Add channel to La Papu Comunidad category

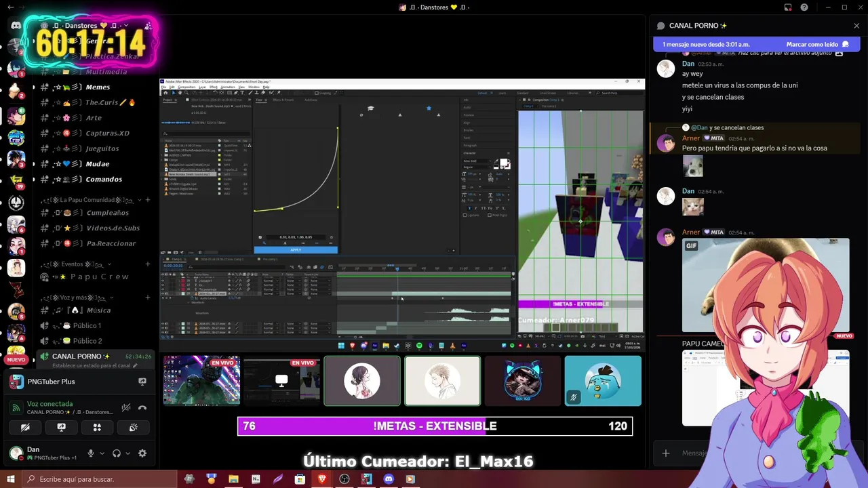(148, 200)
